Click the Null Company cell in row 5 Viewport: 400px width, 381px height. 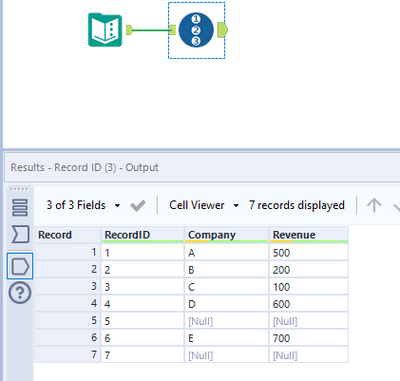click(226, 321)
